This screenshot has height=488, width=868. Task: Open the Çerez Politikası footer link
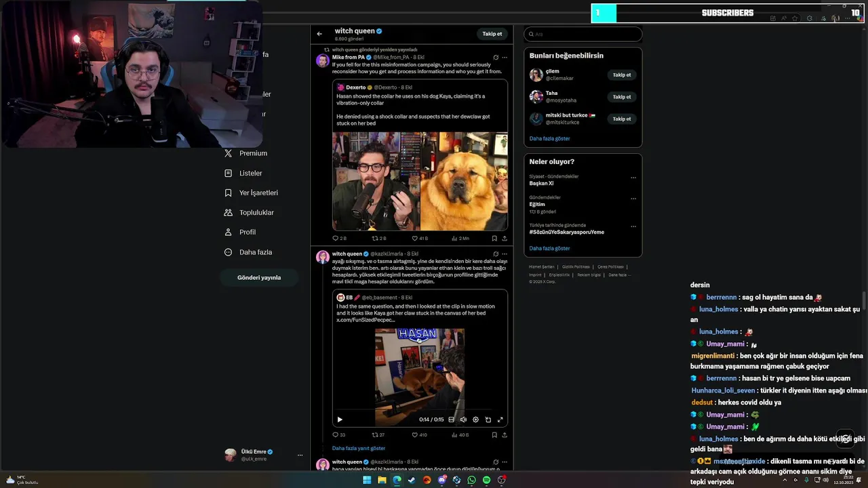click(610, 267)
